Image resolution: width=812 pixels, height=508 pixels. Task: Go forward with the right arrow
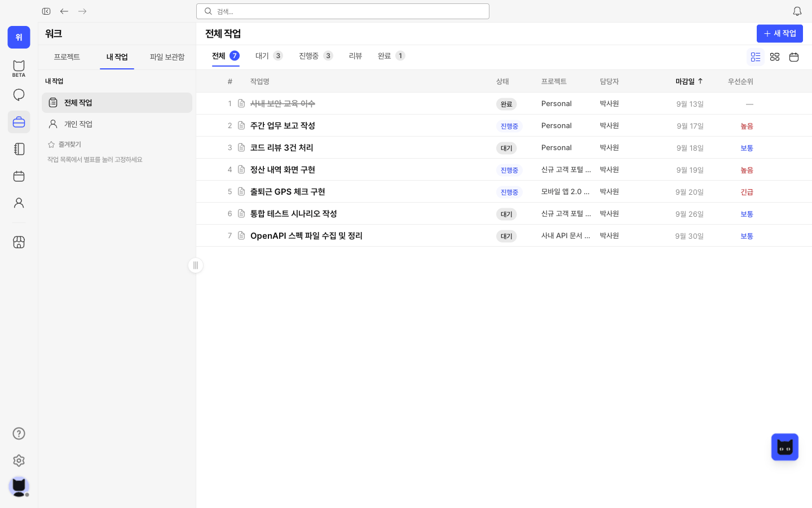pos(82,11)
